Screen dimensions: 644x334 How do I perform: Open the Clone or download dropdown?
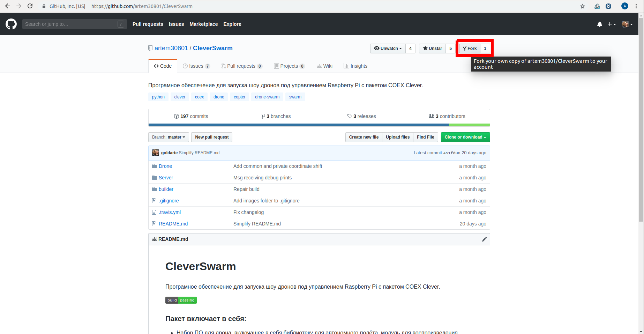(x=465, y=137)
